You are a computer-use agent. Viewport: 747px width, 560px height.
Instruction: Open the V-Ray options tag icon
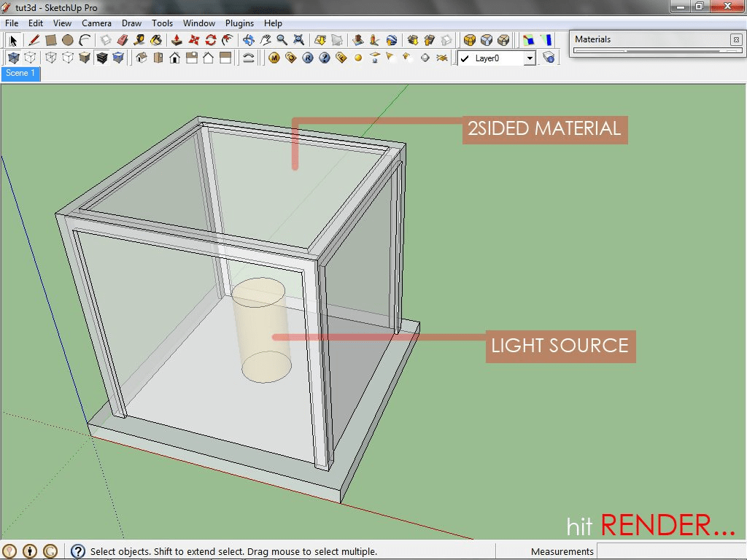[290, 58]
